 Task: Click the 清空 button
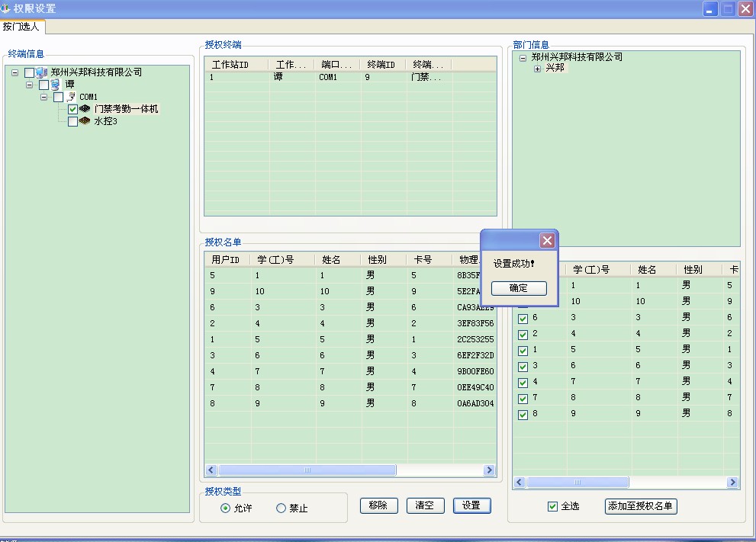coord(425,505)
